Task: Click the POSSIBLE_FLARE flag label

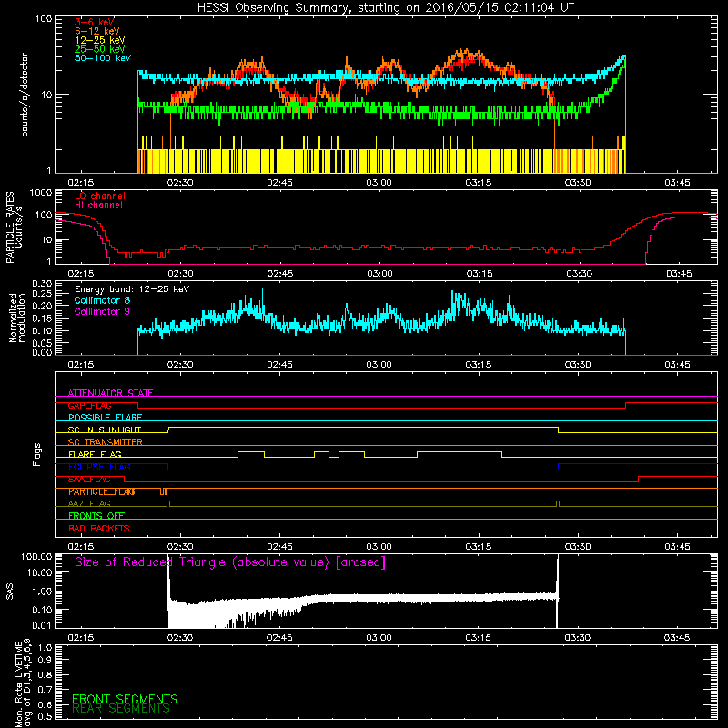Action: 105,418
